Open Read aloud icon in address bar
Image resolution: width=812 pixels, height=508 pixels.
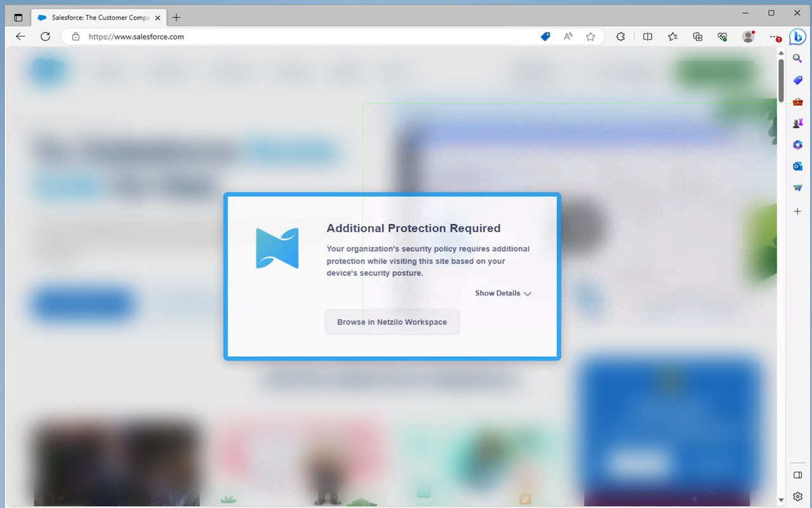tap(568, 37)
